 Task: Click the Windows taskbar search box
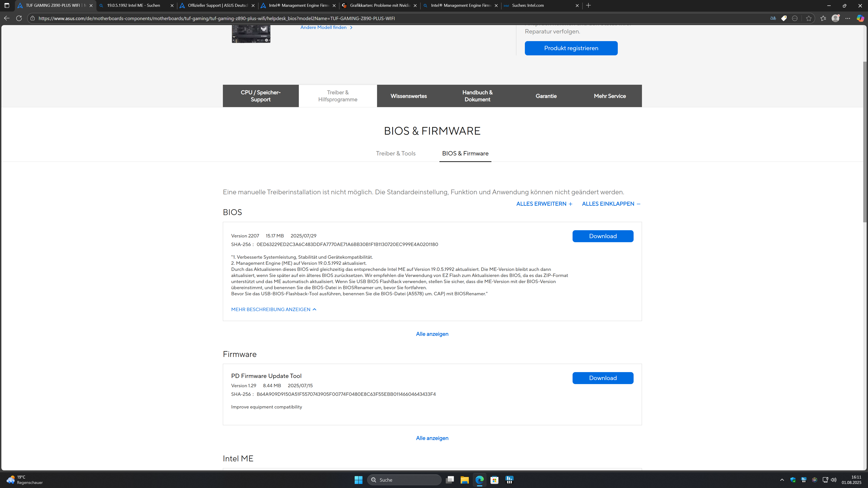[x=404, y=480]
